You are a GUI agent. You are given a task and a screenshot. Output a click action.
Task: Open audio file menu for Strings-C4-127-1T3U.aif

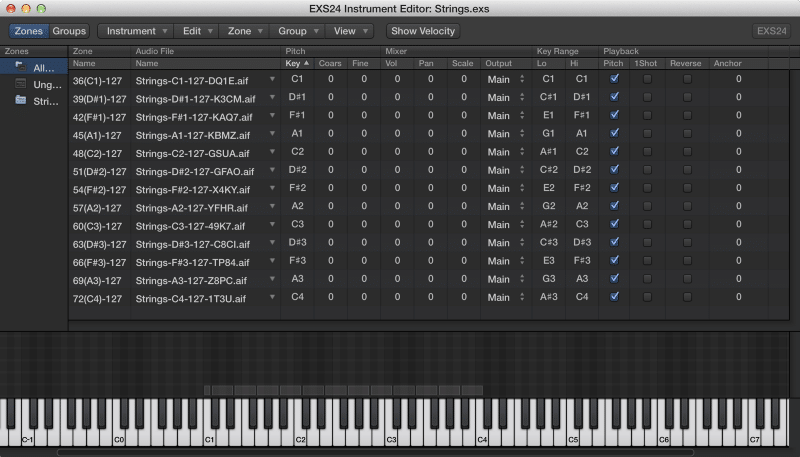(272, 297)
